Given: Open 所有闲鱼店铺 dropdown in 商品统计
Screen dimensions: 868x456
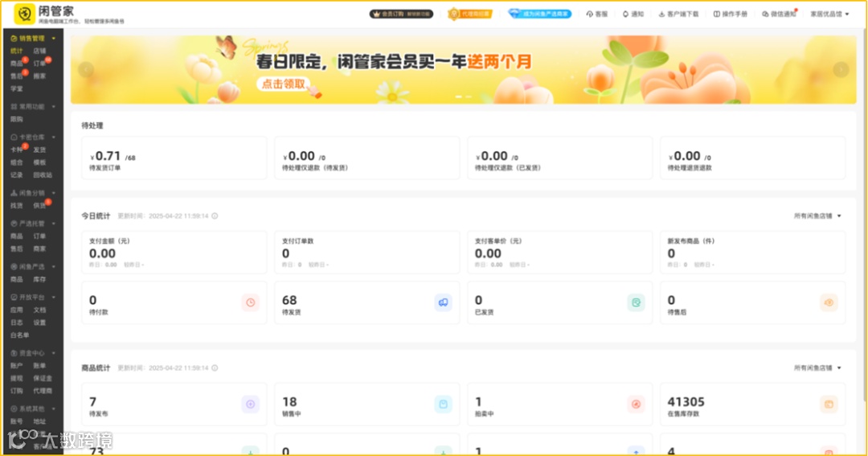Looking at the screenshot, I should tap(817, 368).
